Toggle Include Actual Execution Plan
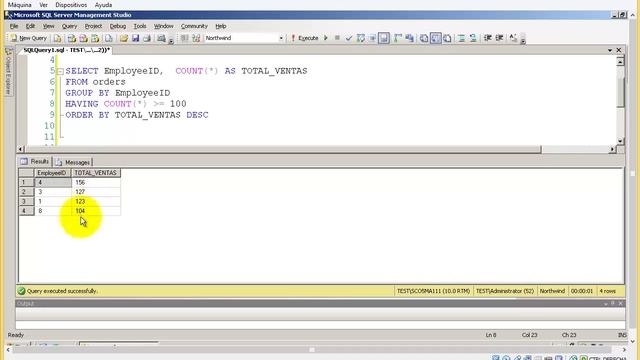Screen dimensions: 640x360 pos(398,38)
